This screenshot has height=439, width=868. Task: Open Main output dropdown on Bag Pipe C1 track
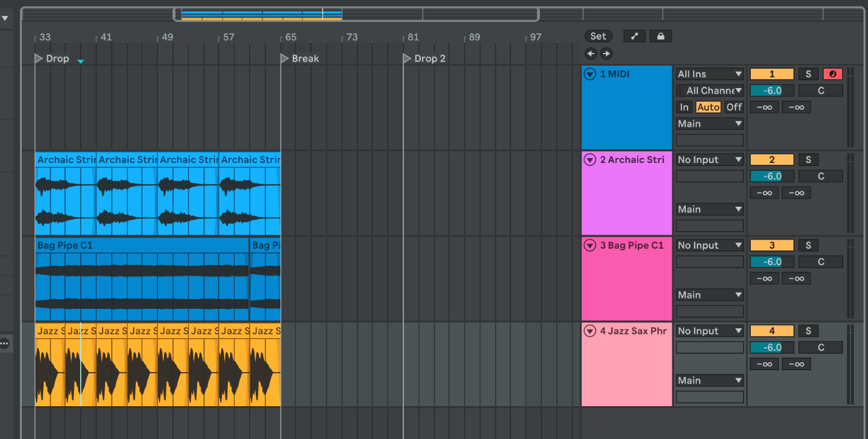[x=710, y=295]
